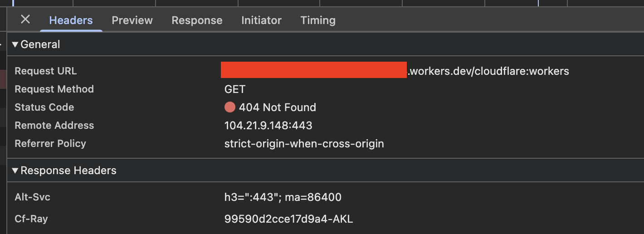This screenshot has width=644, height=234.
Task: Click the Request URL label
Action: pyautogui.click(x=46, y=71)
